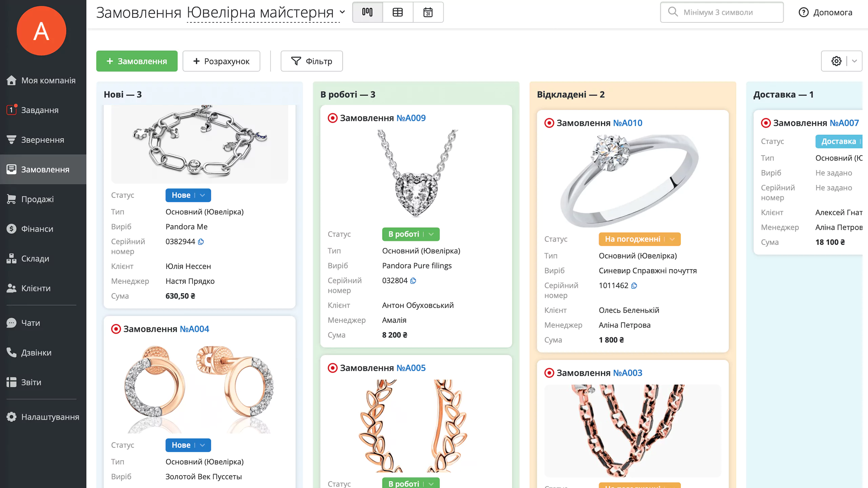Open Нове status dropdown on Pandora Me order
The image size is (868, 488).
coord(188,195)
